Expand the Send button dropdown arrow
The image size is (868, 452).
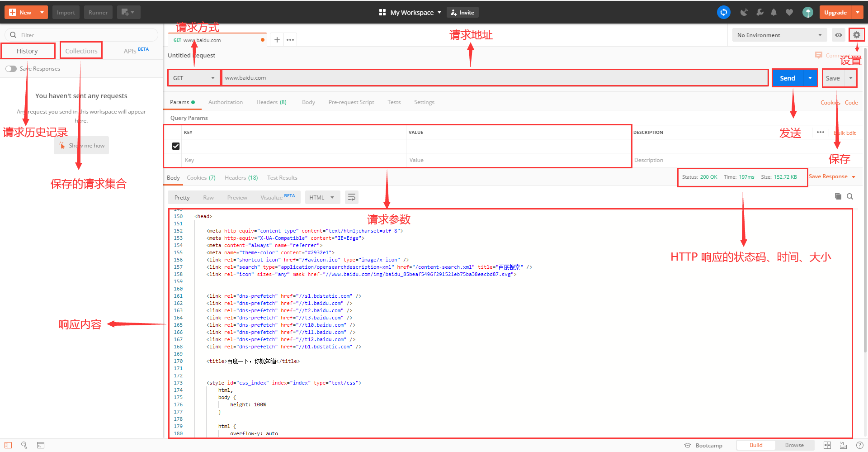(810, 78)
